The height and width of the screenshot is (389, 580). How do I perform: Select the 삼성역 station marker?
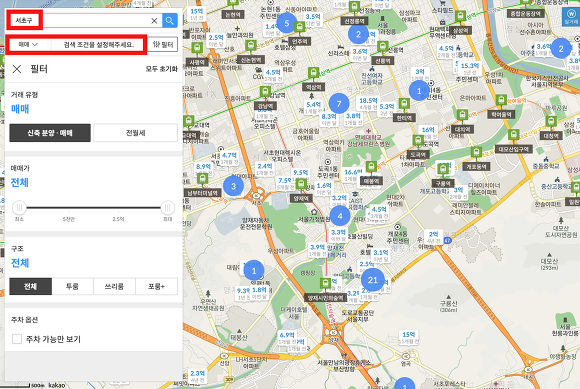tap(460, 23)
